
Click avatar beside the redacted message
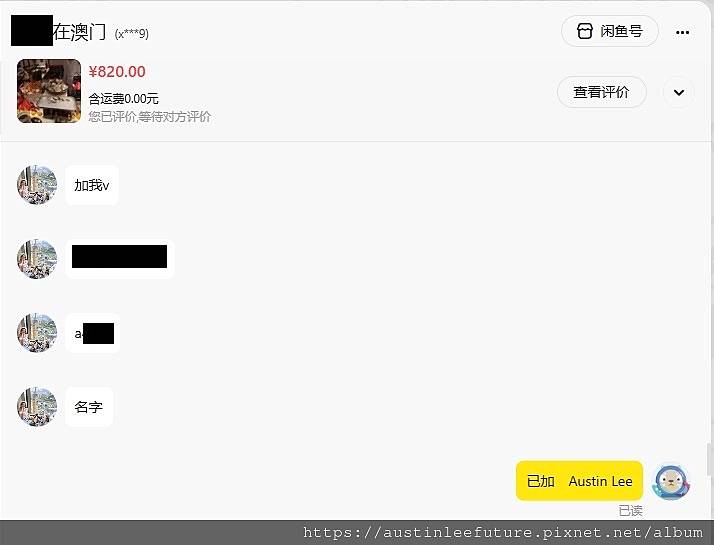coord(37,259)
